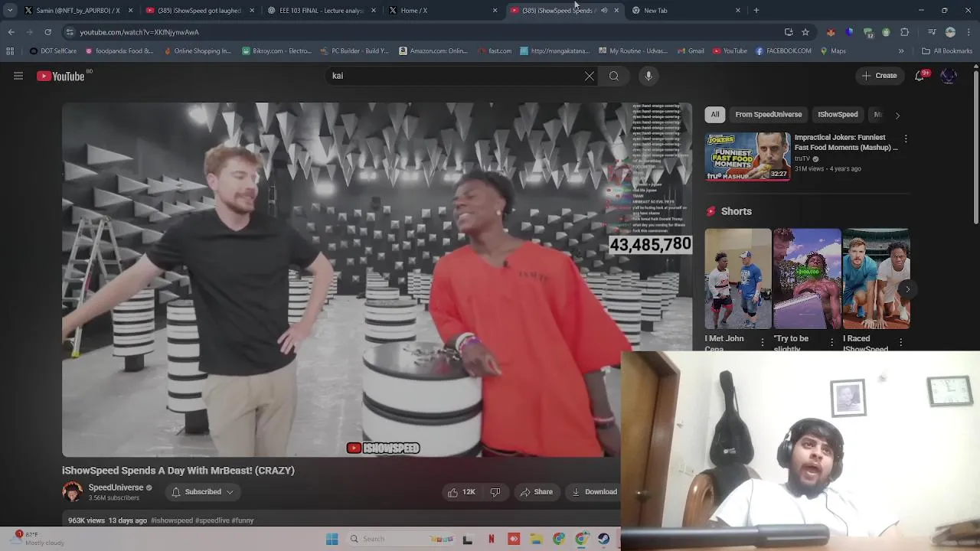The height and width of the screenshot is (551, 980).
Task: Open the 'Try to be slightly' short thumbnail
Action: (x=807, y=279)
